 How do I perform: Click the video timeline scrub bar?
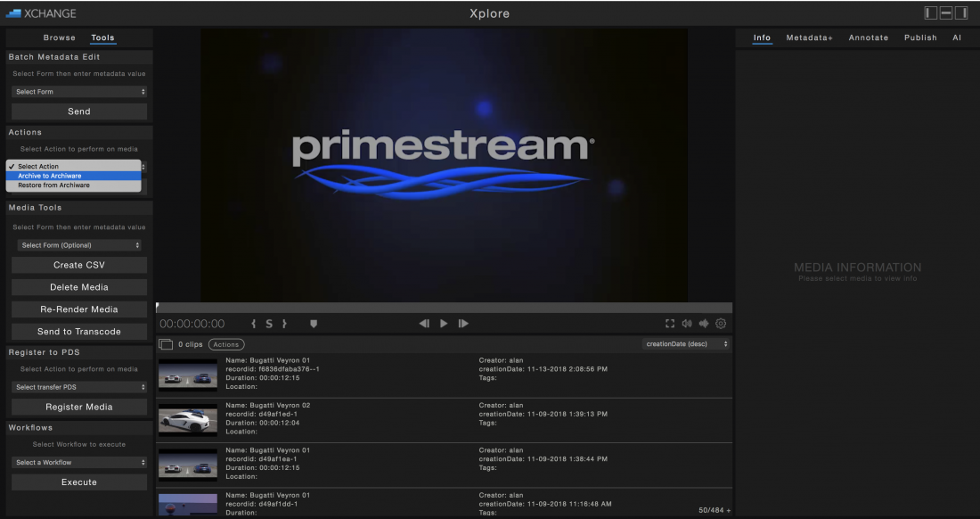(444, 308)
